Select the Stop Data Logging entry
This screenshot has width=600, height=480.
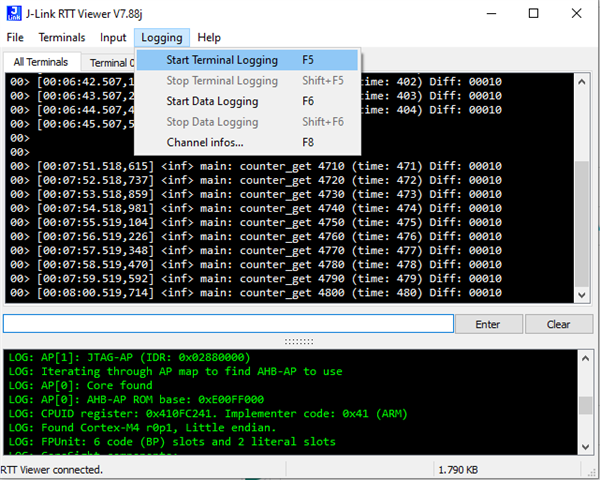[212, 122]
